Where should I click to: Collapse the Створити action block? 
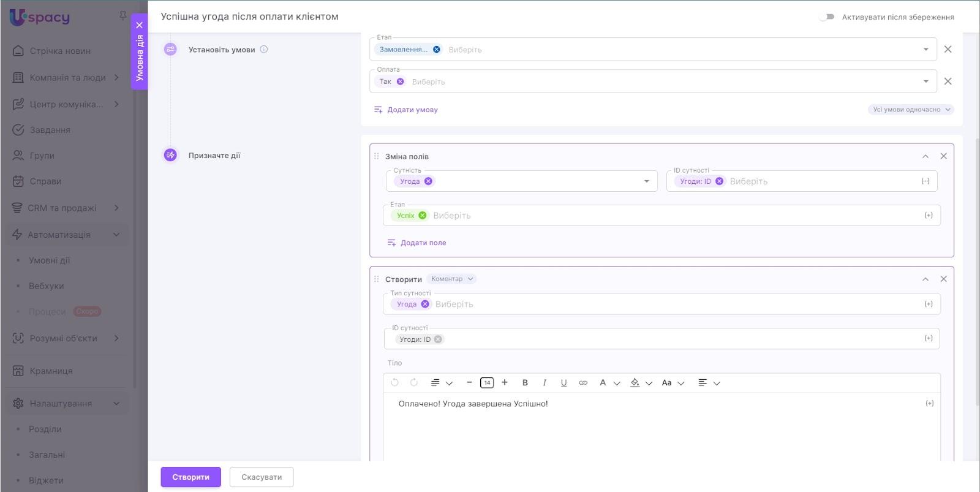(x=925, y=279)
